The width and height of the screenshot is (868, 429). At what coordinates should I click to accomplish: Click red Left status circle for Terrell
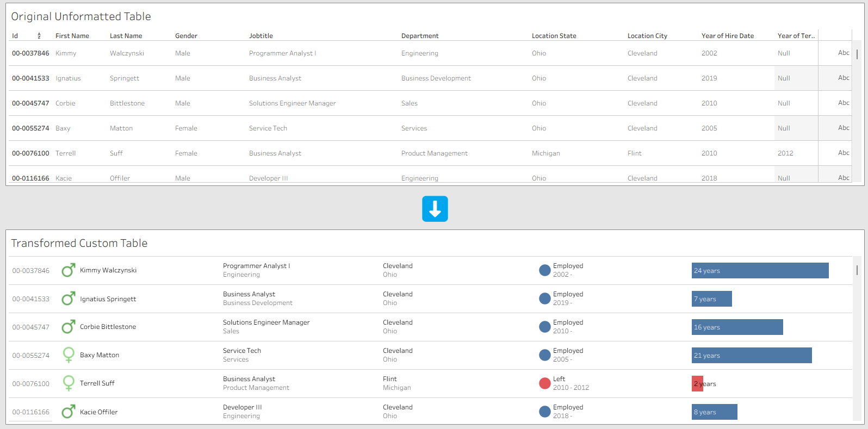pos(544,383)
